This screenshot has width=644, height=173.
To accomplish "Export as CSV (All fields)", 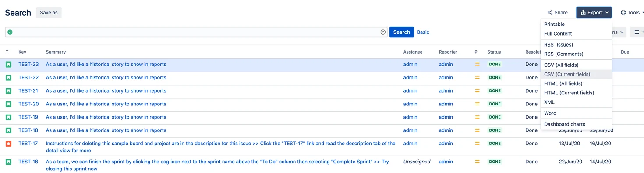I will (x=576, y=65).
